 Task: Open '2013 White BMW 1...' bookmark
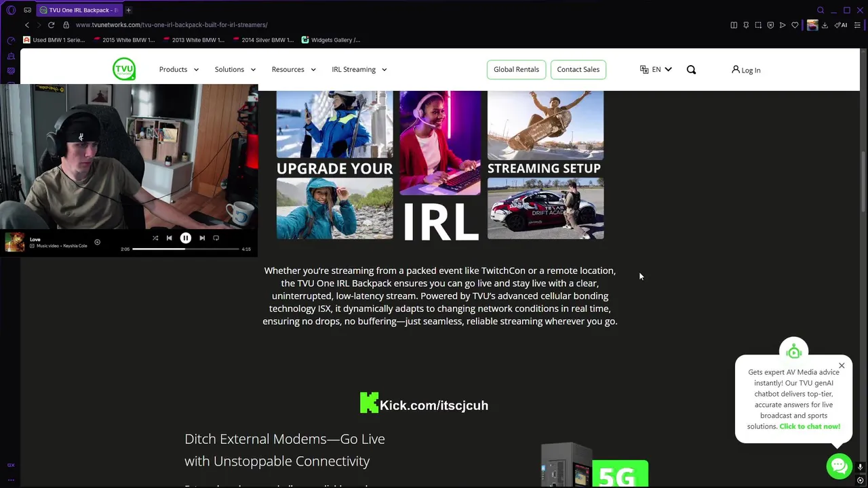tap(194, 40)
